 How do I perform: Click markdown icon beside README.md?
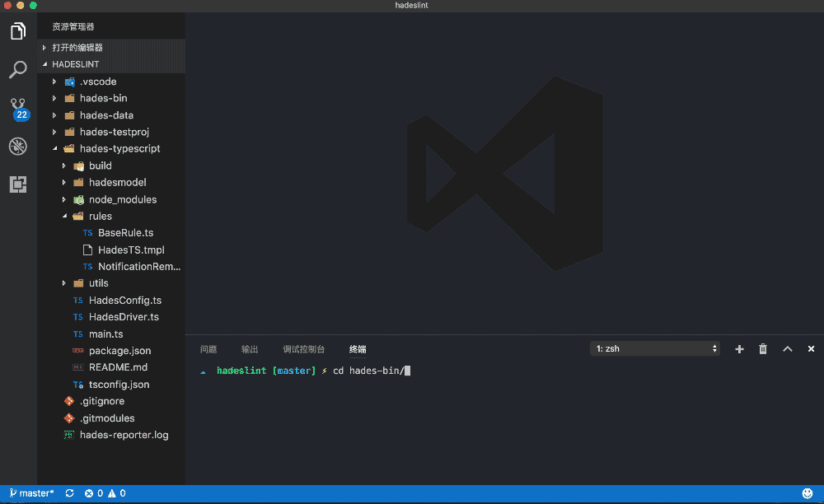[77, 367]
